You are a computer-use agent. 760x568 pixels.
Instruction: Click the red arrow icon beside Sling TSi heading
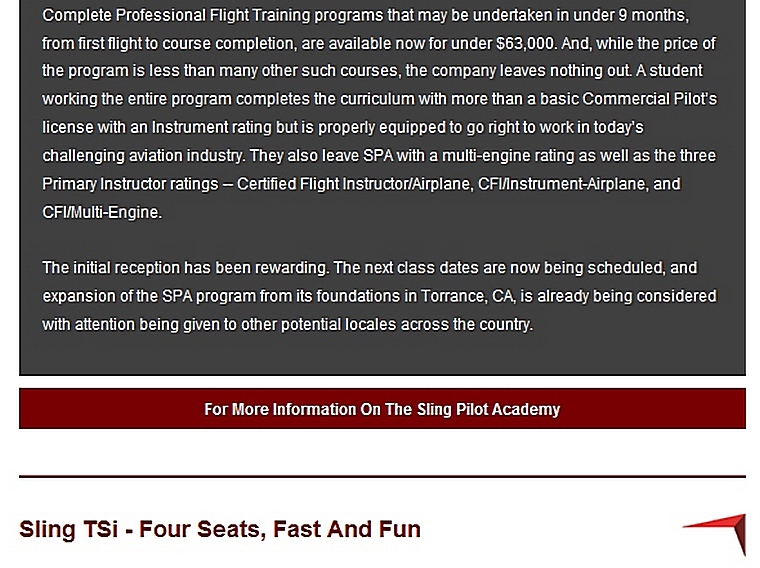(718, 532)
